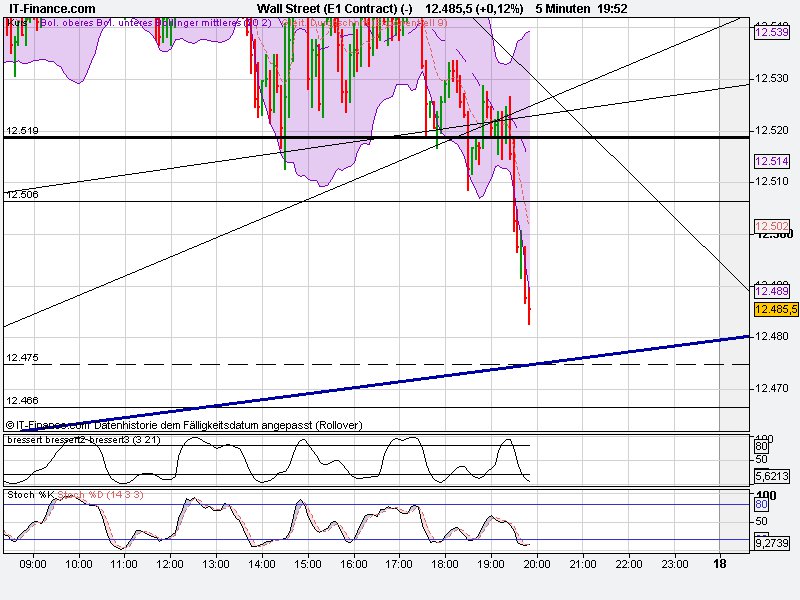Click the 'Wall Street (E1 Contract)' title

point(327,6)
